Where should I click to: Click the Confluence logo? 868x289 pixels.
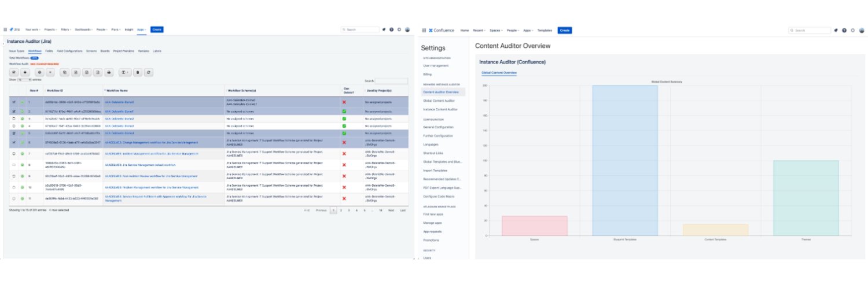[x=441, y=30]
